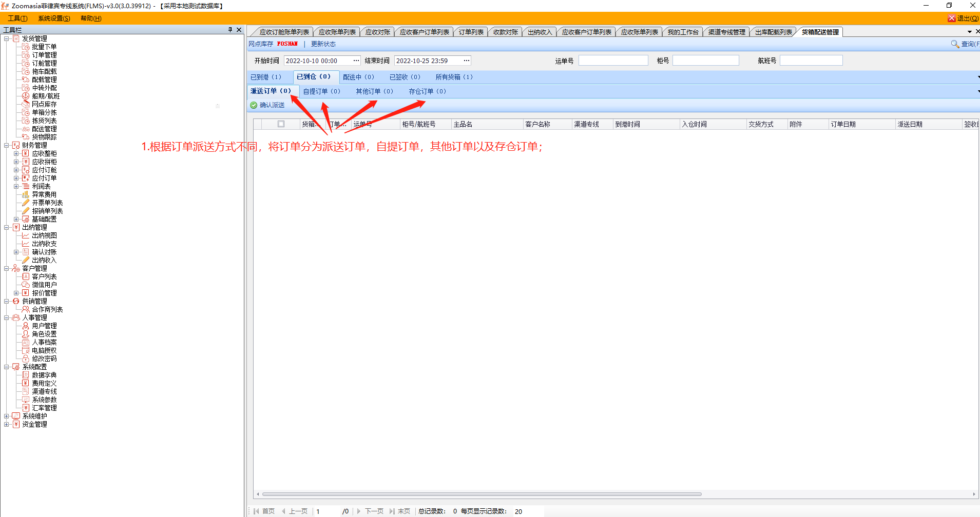
Task: Click the 电脑授权 icon in sidebar
Action: click(x=26, y=350)
